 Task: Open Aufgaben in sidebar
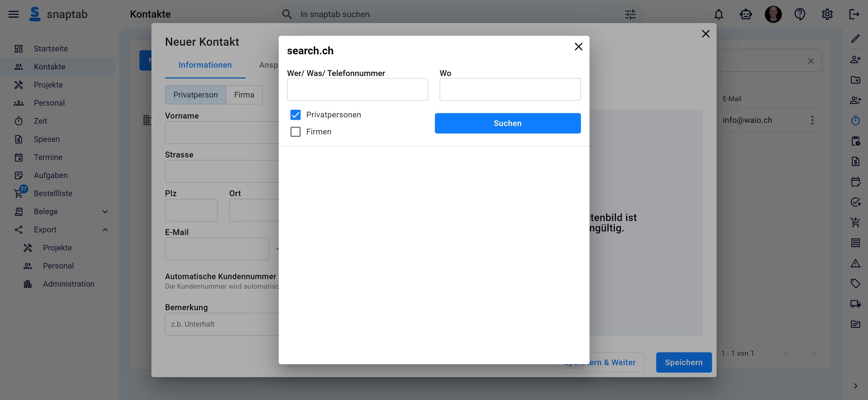click(58, 175)
